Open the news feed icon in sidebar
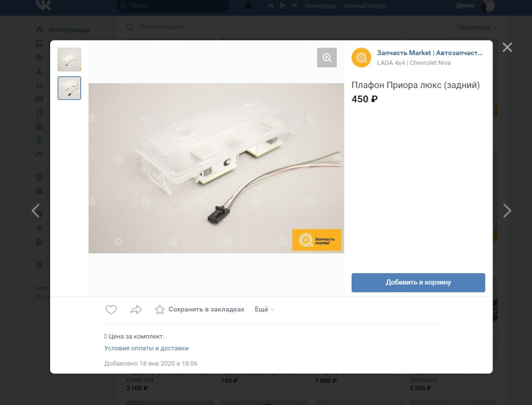532x405 pixels. [x=39, y=43]
